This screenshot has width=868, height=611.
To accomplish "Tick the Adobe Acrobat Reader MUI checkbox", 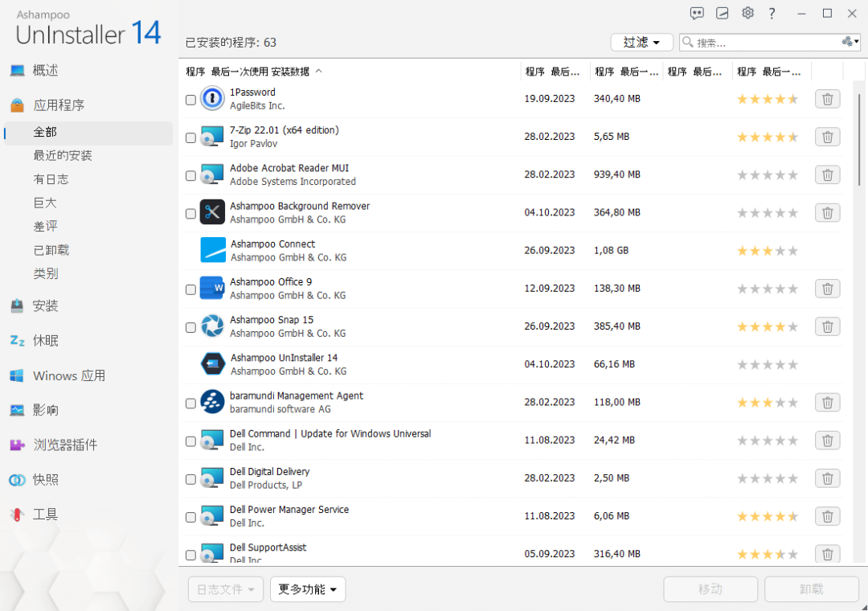I will [190, 175].
